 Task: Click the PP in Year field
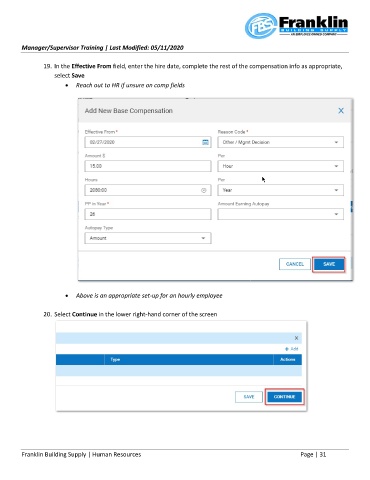148,214
